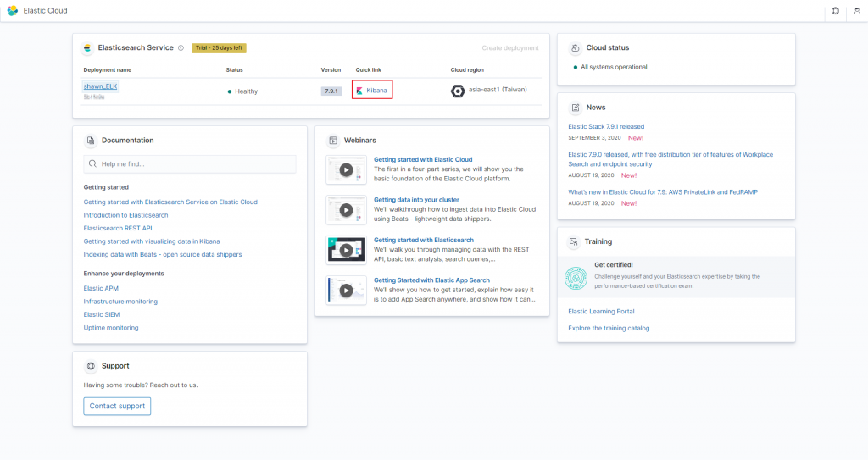Image resolution: width=868 pixels, height=460 pixels.
Task: Open the Elastic APM link
Action: coord(101,288)
